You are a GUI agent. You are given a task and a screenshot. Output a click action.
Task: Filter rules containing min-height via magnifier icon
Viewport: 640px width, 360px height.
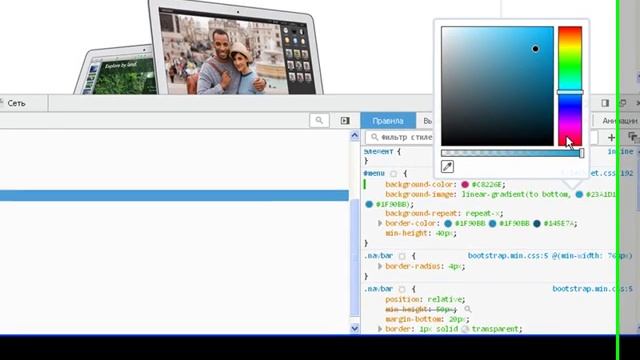tap(468, 309)
